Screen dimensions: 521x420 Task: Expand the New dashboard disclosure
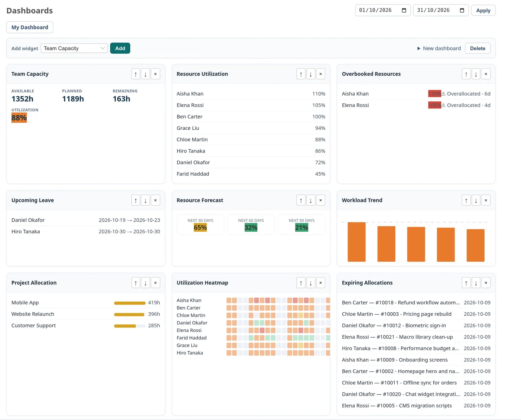[439, 48]
